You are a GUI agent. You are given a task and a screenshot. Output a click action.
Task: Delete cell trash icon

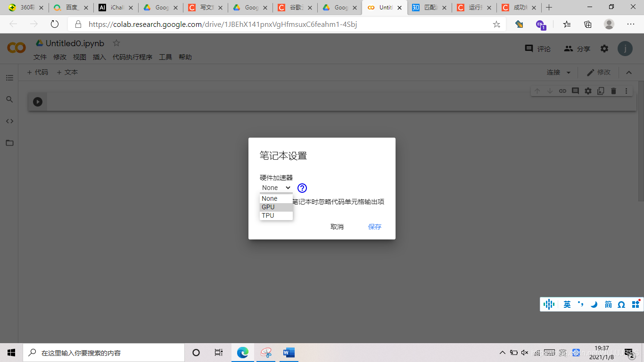[613, 91]
